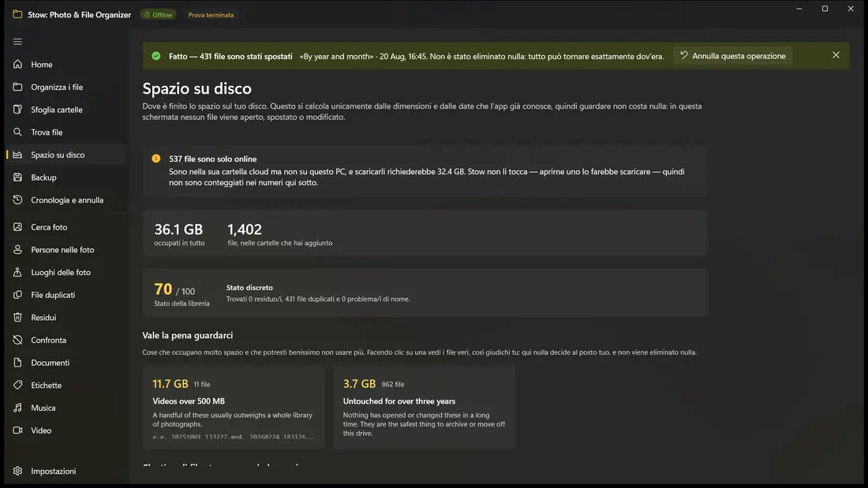868x488 pixels.
Task: Click the Video camera icon
Action: 17,430
